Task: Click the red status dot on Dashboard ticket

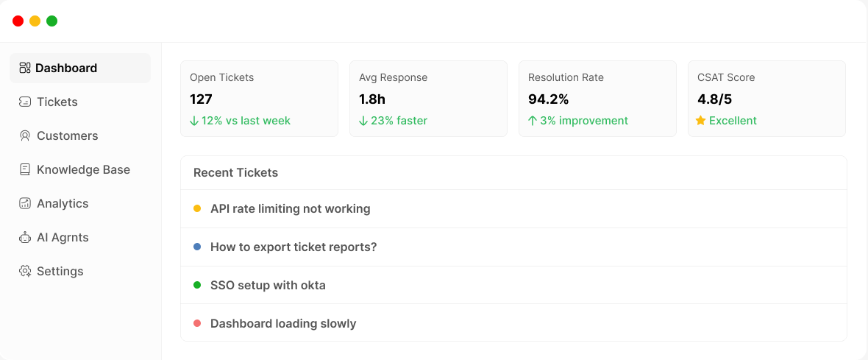Action: click(197, 323)
